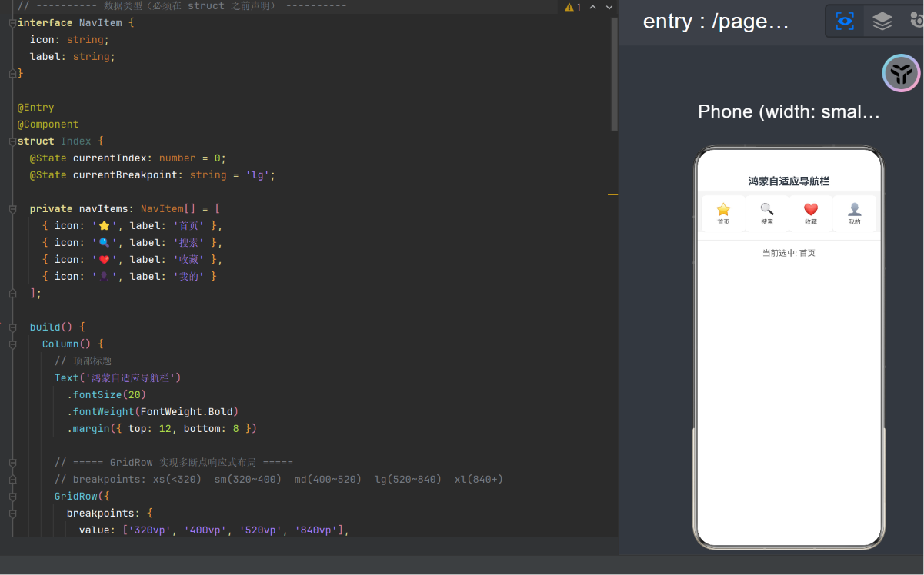The image size is (924, 575).
Task: Click fold end marker at navItems '];'
Action: point(12,294)
